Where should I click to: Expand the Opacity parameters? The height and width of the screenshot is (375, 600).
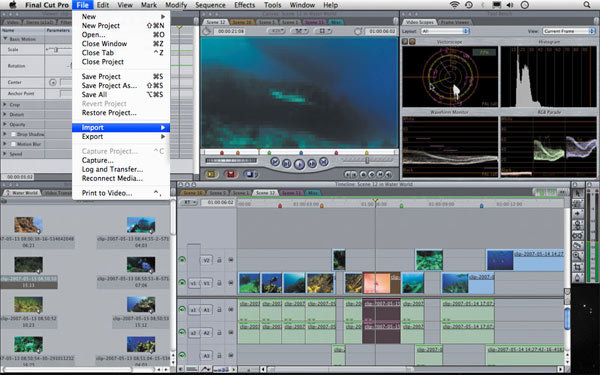[5, 124]
